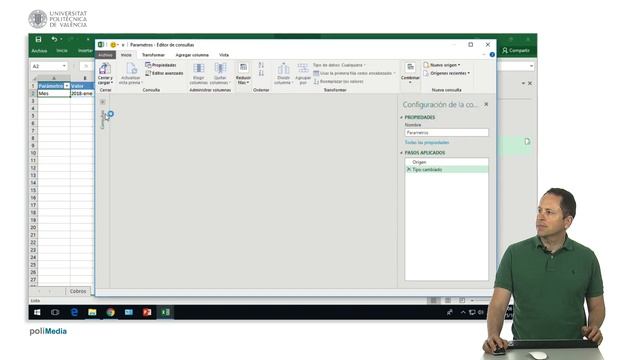Select row 10 header in Excel
The image size is (640, 360).
(x=33, y=153)
